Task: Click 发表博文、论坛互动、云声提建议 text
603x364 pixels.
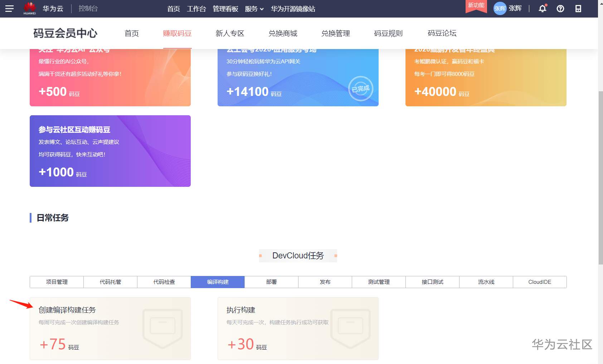Action: 79,142
